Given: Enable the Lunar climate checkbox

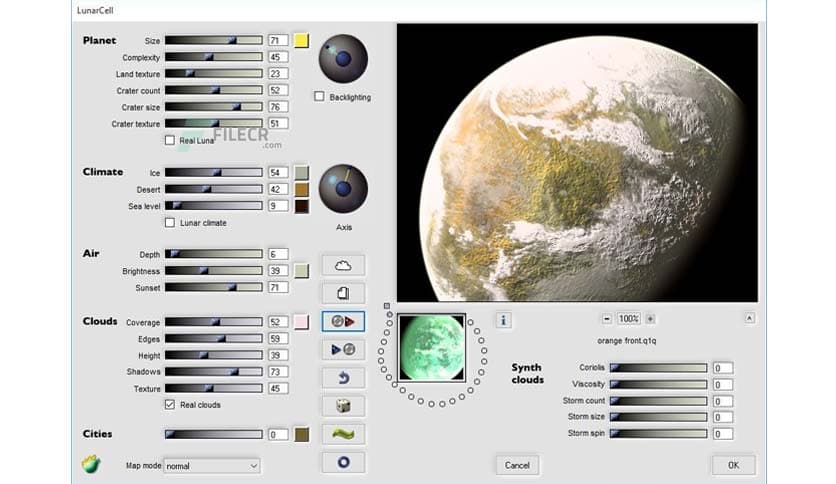Looking at the screenshot, I should 170,222.
